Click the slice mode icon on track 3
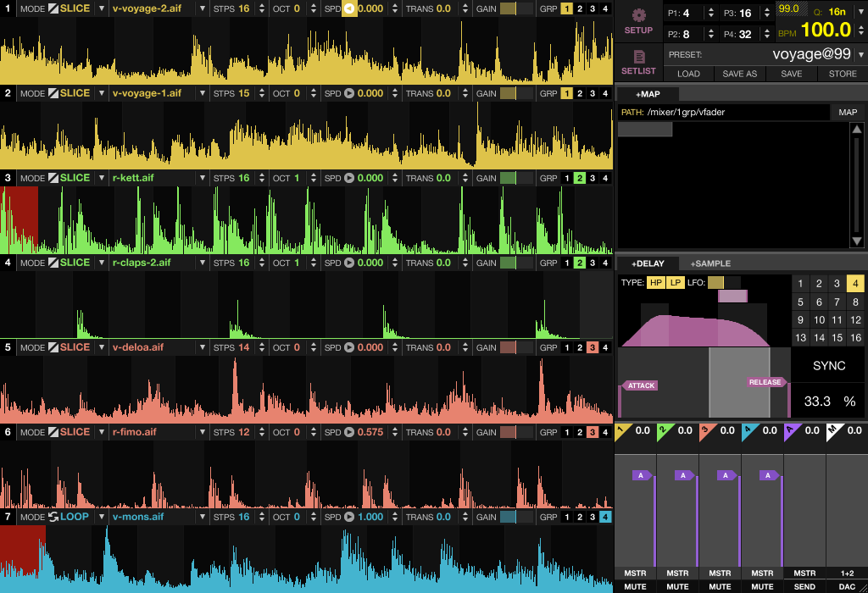Image resolution: width=868 pixels, height=593 pixels. click(x=53, y=178)
